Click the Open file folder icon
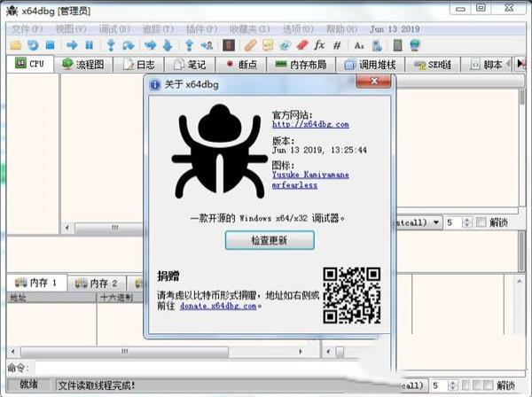The image size is (532, 397). click(x=16, y=45)
